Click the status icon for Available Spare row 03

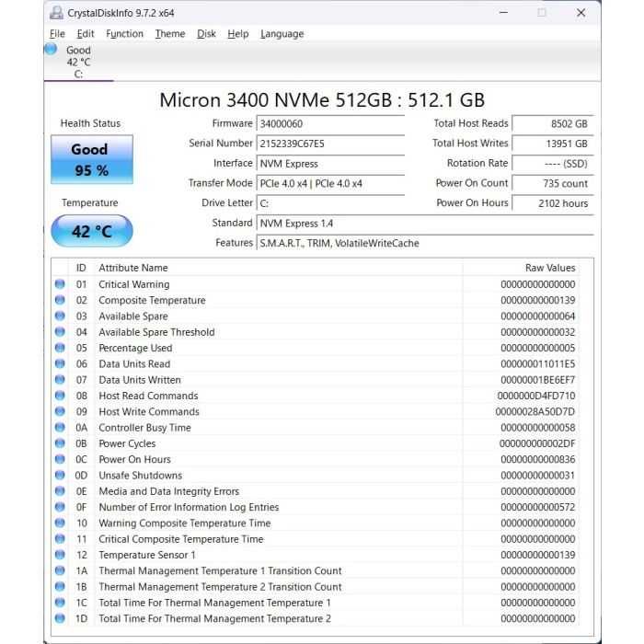tap(60, 316)
